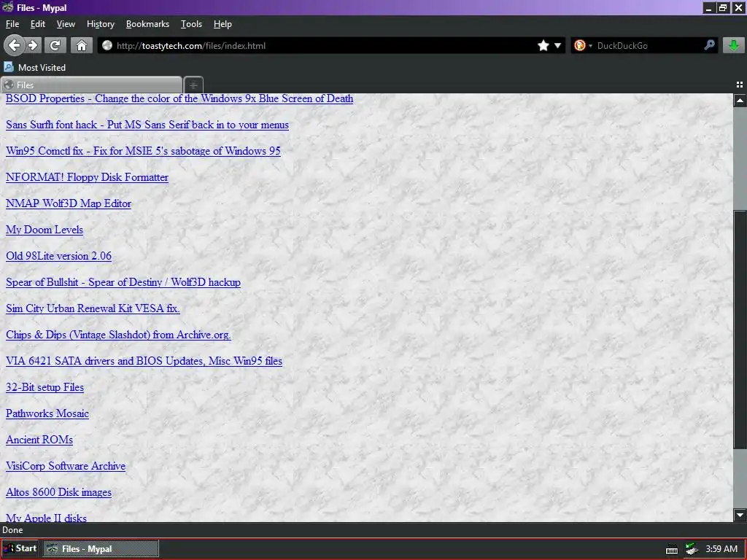Open NMAP Wolf3D Map Editor link
The width and height of the screenshot is (747, 560).
point(69,203)
